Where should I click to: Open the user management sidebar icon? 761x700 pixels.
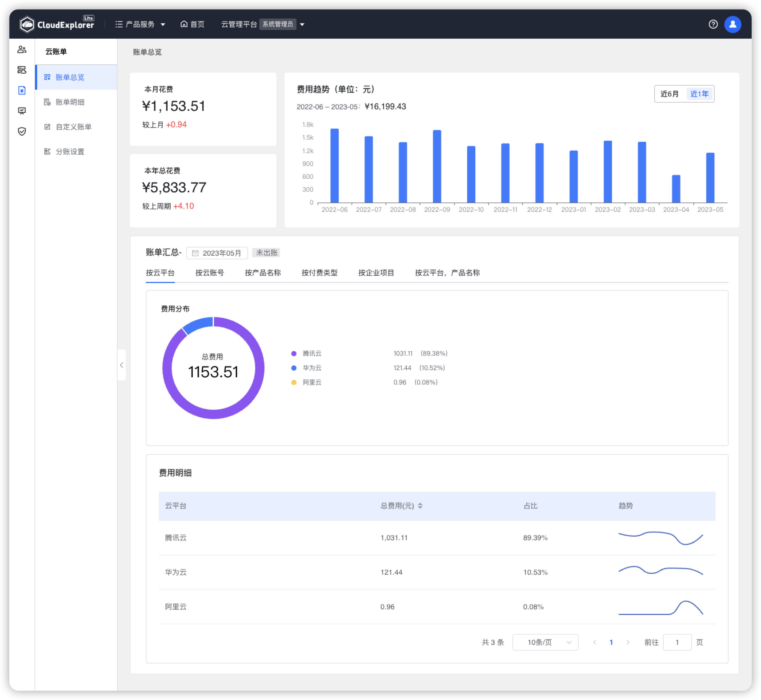(x=22, y=49)
